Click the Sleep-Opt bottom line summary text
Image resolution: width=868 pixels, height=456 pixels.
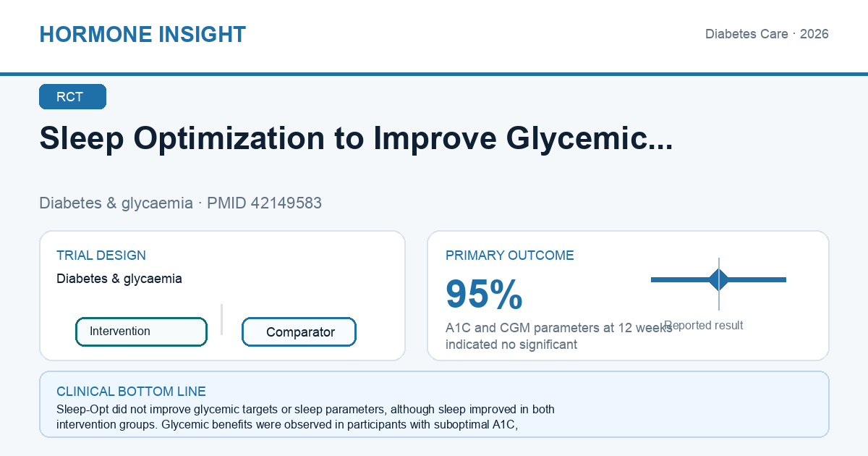(305, 417)
